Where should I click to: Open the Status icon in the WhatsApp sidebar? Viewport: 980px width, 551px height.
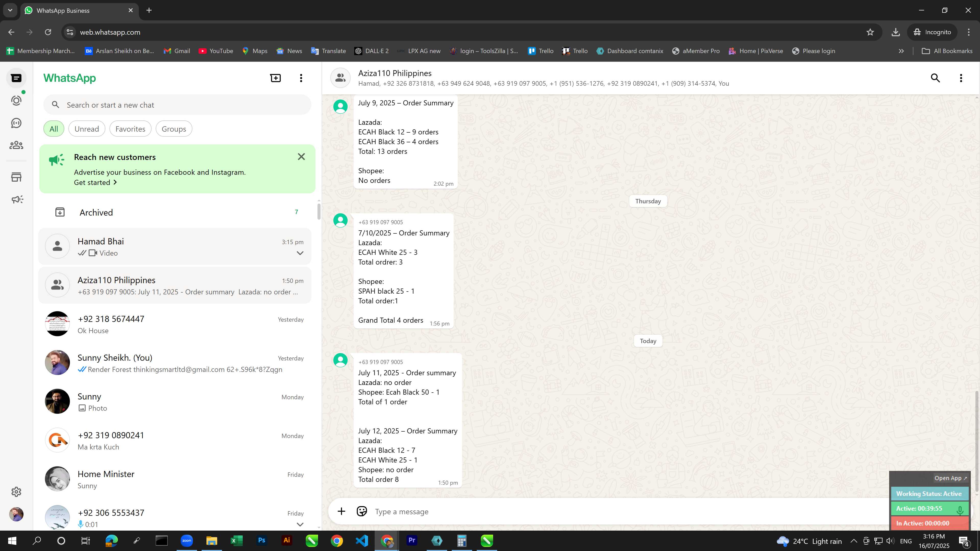click(16, 101)
